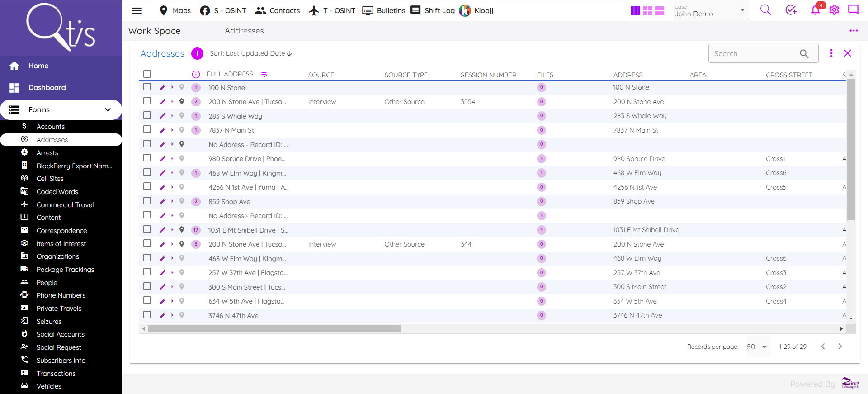The height and width of the screenshot is (394, 868).
Task: Switch to two-panel layout icon
Action: 659,10
